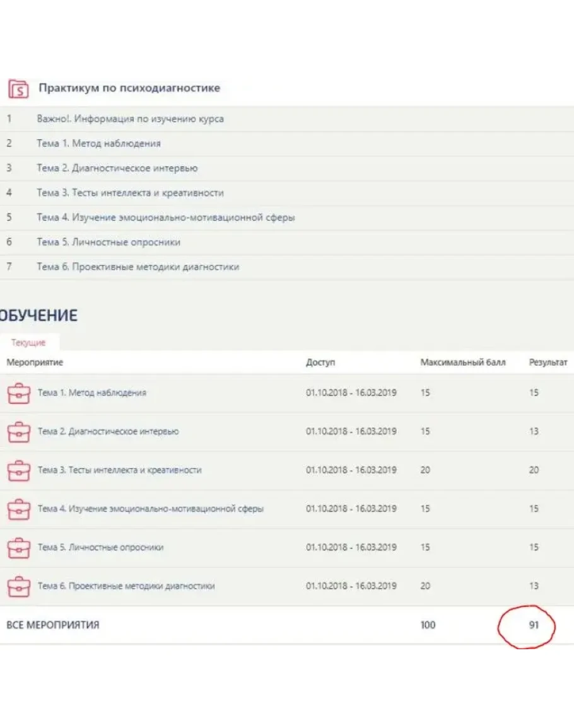The image size is (574, 728).
Task: Click the Мероприятие column header
Action: pos(35,362)
